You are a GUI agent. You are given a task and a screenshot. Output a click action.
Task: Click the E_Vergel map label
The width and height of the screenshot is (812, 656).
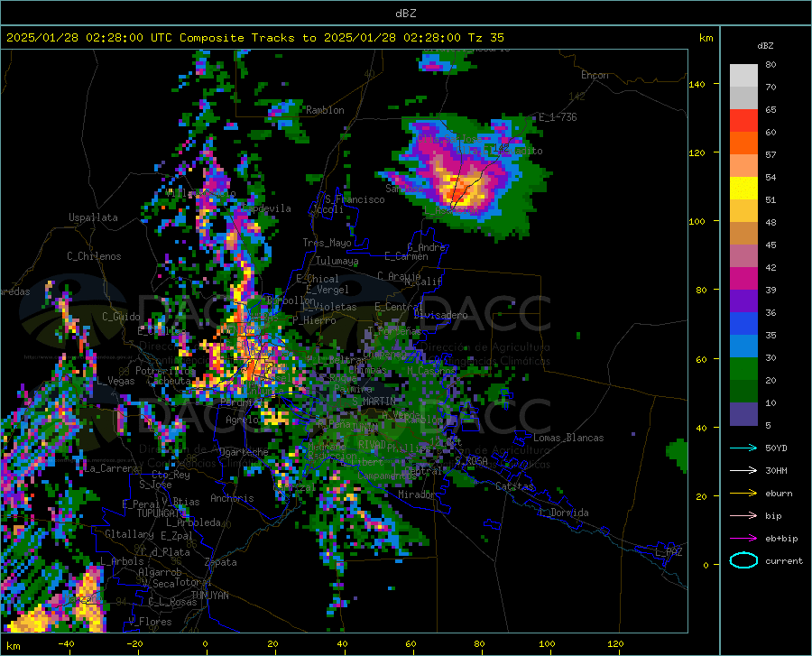tap(328, 290)
